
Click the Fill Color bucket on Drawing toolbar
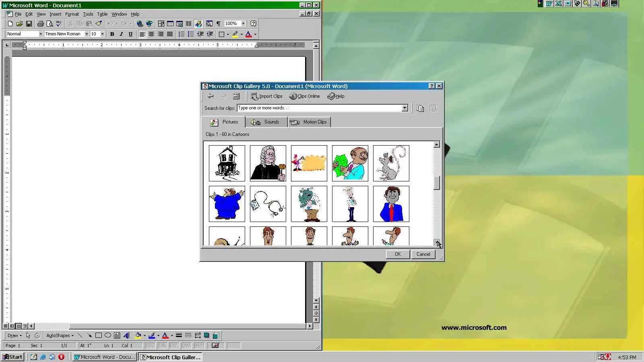(138, 335)
